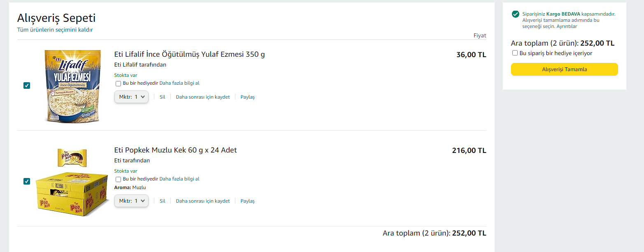Image resolution: width=644 pixels, height=252 pixels.
Task: Open the Eti Popkek Muzlu Kek title
Action: [175, 150]
